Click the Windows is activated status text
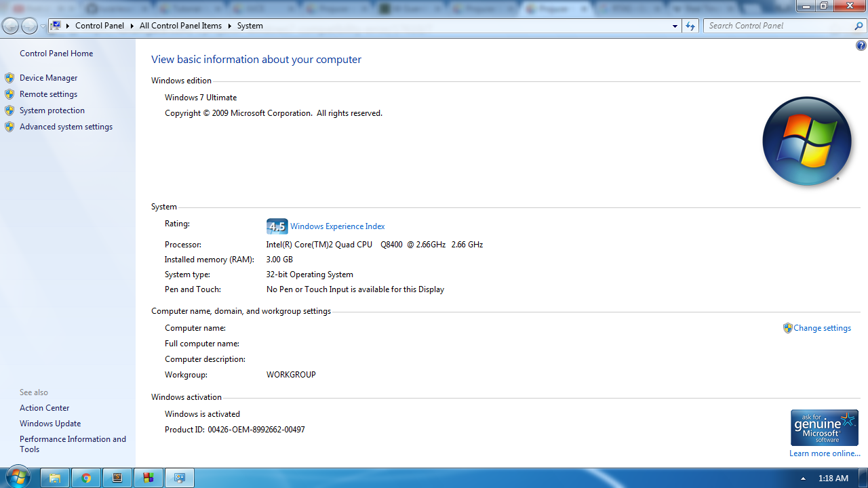 click(x=202, y=414)
